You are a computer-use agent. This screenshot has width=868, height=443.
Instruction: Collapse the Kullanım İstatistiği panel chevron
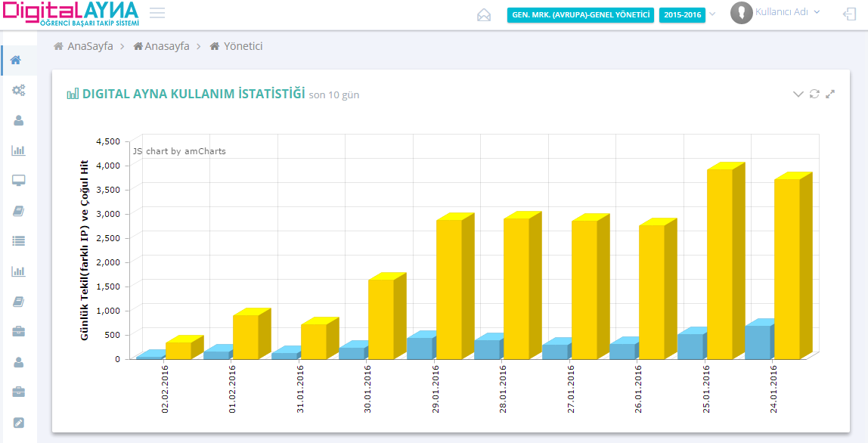[x=798, y=94]
